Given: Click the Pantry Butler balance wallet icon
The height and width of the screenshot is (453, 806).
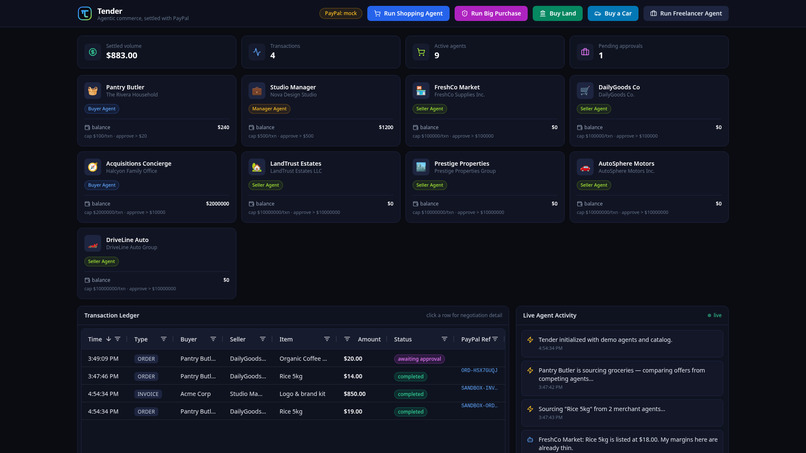Looking at the screenshot, I should [87, 128].
